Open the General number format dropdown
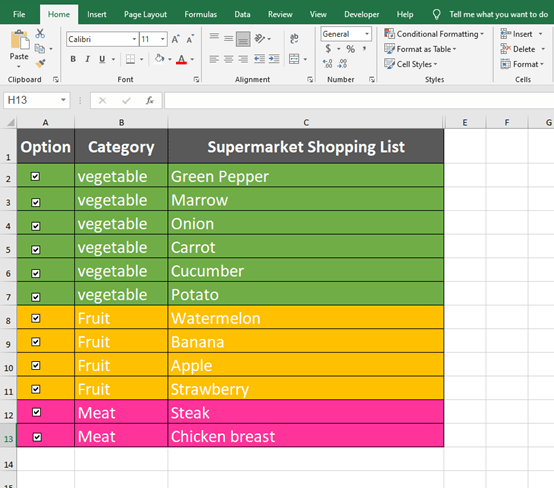Screen dimensions: 554x488 click(x=367, y=34)
